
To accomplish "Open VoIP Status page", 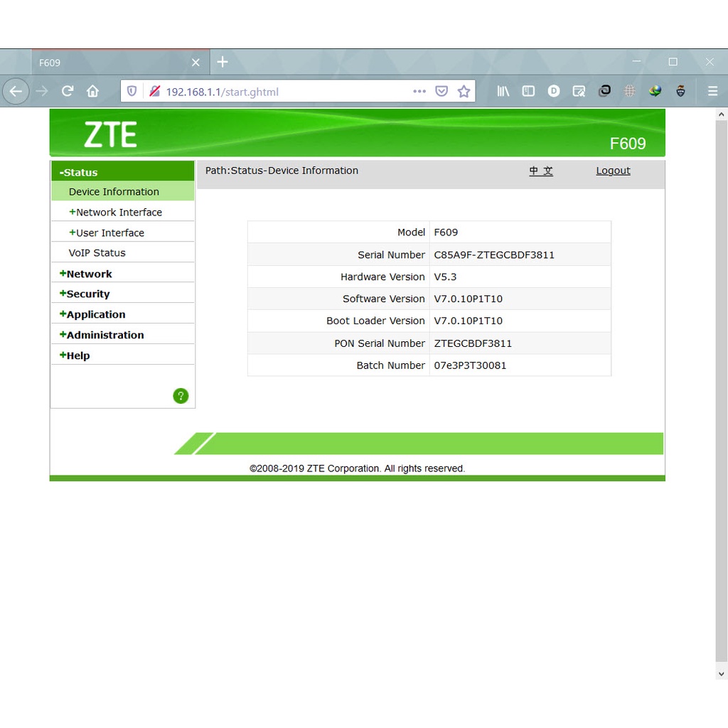I will (x=97, y=252).
